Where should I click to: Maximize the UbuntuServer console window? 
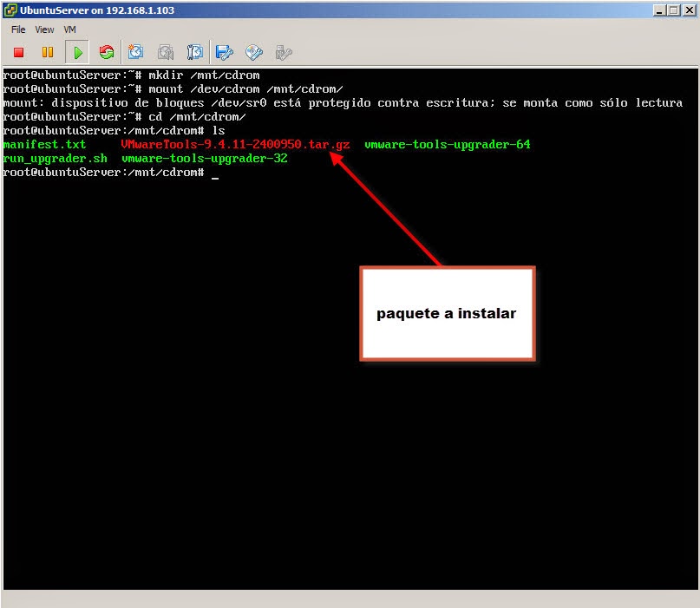point(674,10)
